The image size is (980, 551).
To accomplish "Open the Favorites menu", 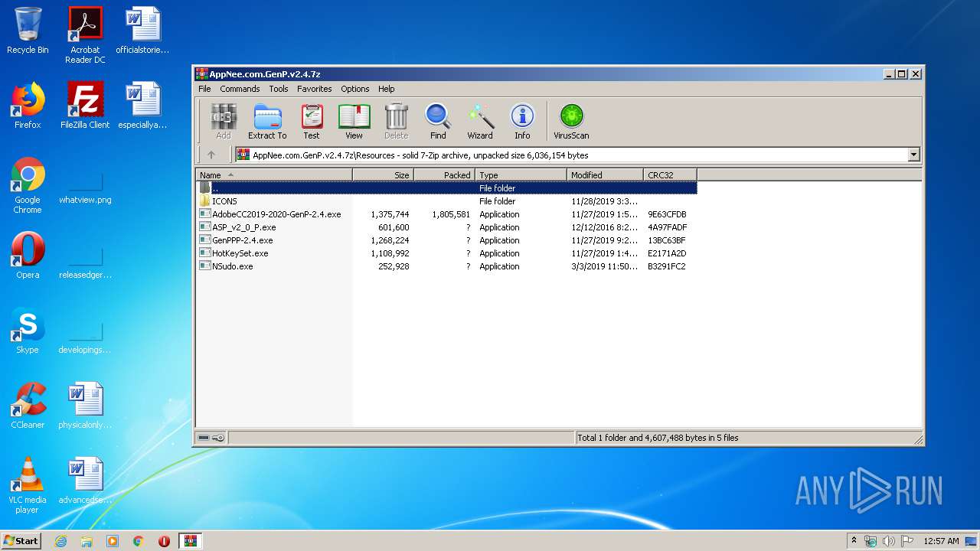I will click(315, 89).
